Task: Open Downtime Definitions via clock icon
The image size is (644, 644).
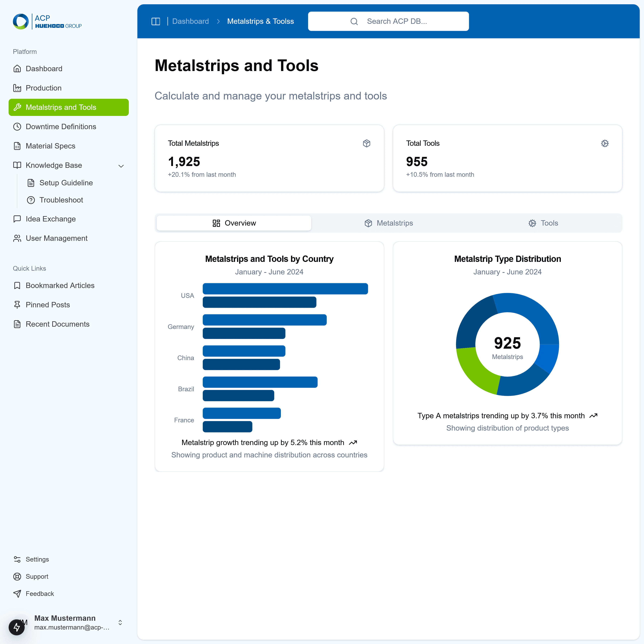Action: point(17,127)
